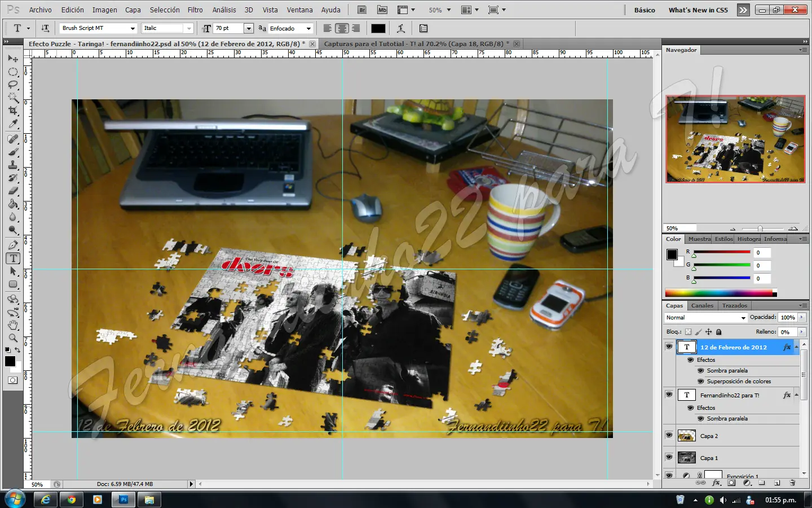Click the 70 pt font size field
The width and height of the screenshot is (812, 508).
[228, 28]
